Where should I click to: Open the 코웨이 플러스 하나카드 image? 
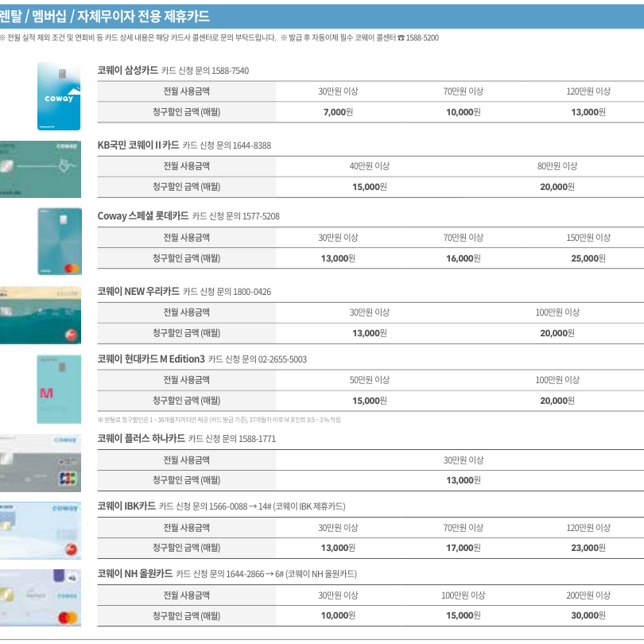41,464
